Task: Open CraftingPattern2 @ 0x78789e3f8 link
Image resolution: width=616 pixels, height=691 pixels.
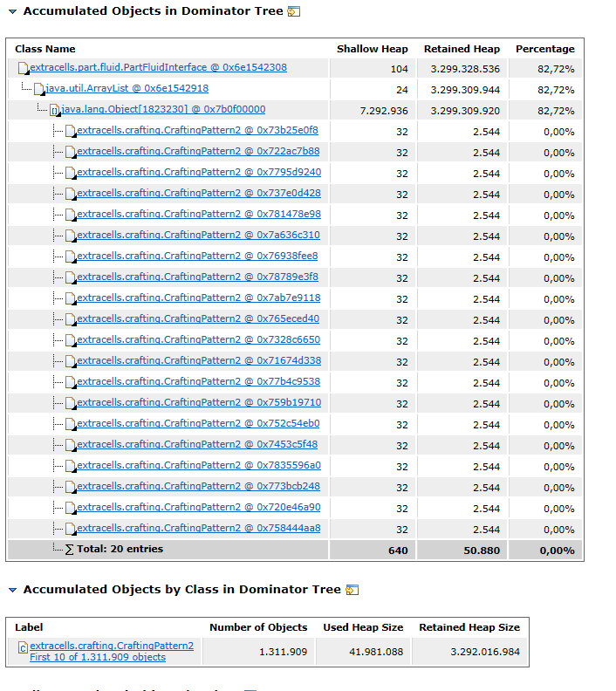Action: click(x=197, y=277)
